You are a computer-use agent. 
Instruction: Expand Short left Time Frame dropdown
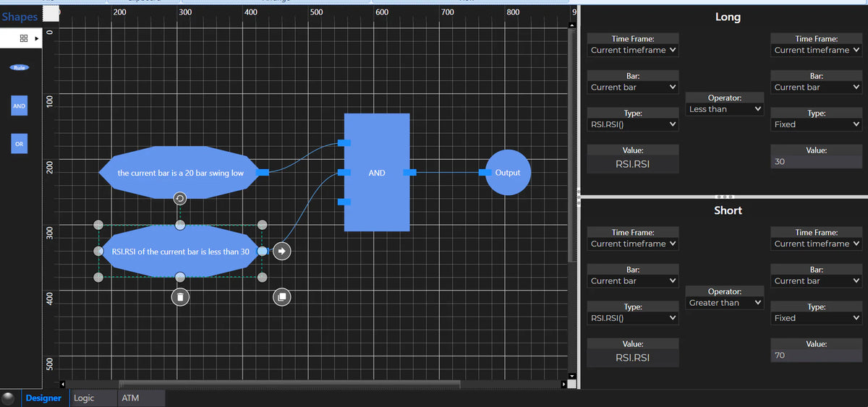633,244
